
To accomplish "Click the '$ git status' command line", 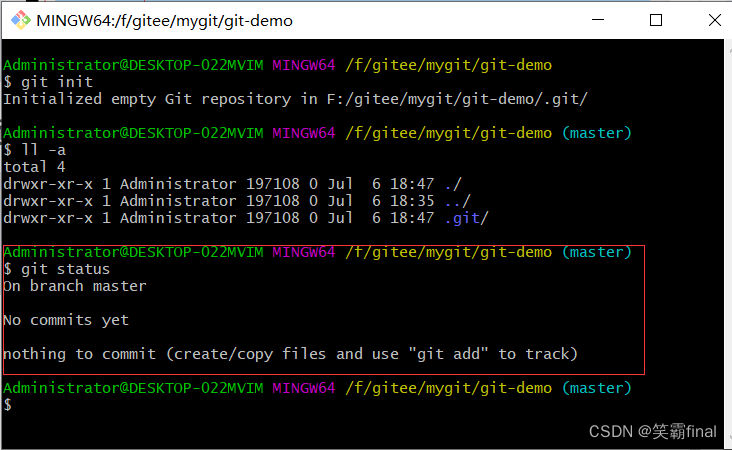I will click(x=56, y=269).
